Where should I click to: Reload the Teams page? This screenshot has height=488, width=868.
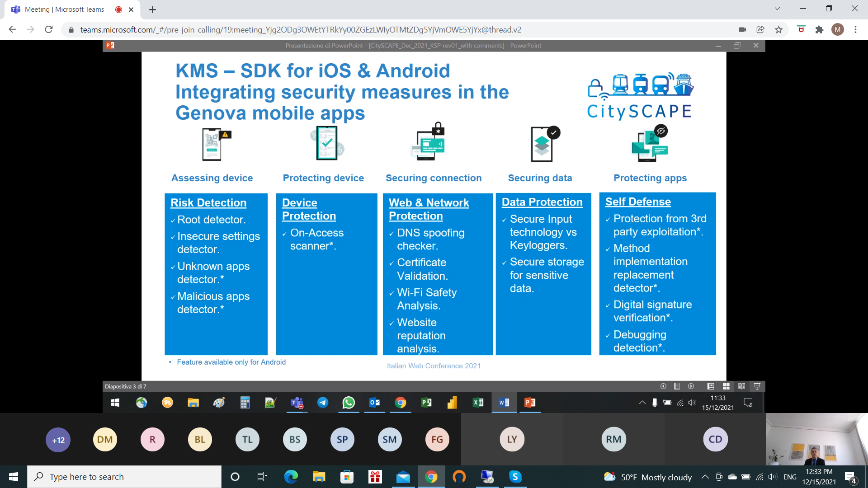coord(49,30)
